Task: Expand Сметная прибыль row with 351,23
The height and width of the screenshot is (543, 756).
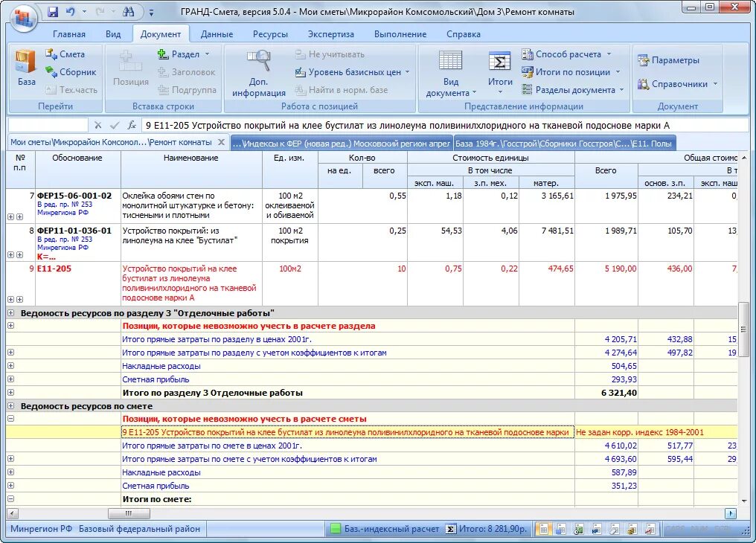Action: tap(10, 485)
